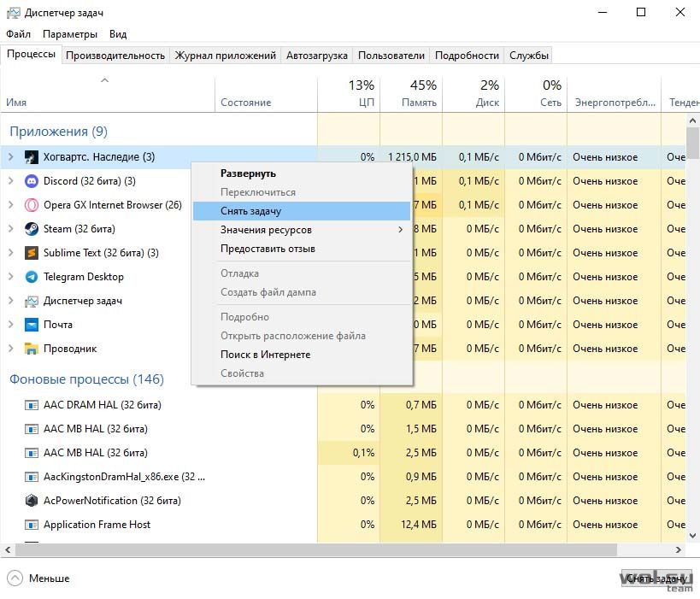The image size is (700, 599).
Task: Click the 1 215,0 МБ memory value
Action: (x=412, y=157)
